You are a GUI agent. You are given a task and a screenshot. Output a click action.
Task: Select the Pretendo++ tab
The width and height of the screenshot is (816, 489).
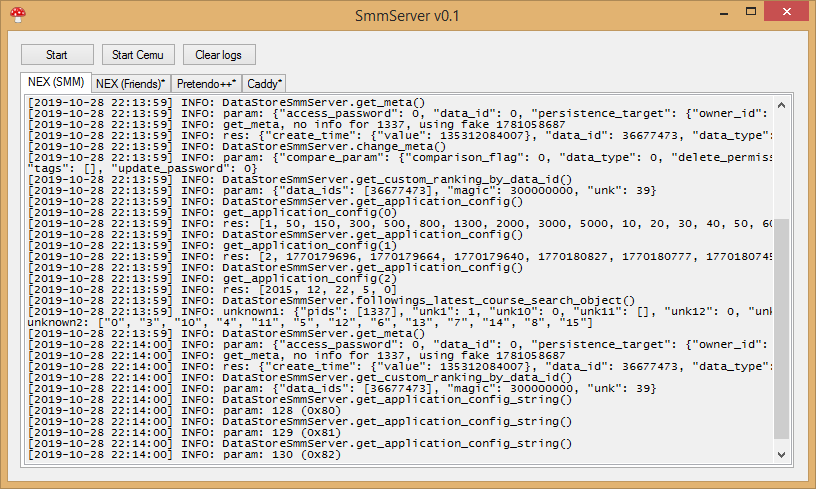pyautogui.click(x=206, y=84)
